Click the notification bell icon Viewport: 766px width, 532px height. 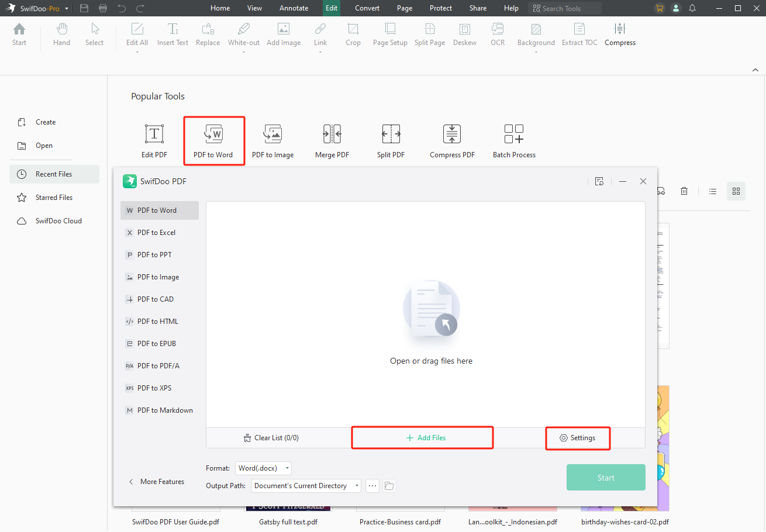pyautogui.click(x=692, y=8)
